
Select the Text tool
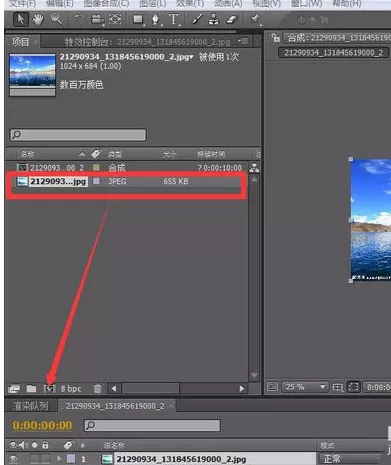(x=173, y=19)
